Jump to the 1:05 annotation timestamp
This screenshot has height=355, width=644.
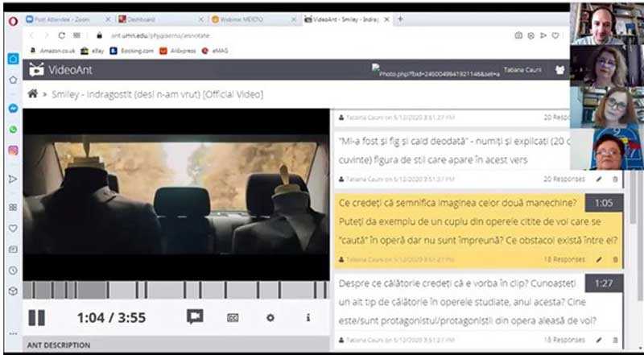(x=605, y=203)
